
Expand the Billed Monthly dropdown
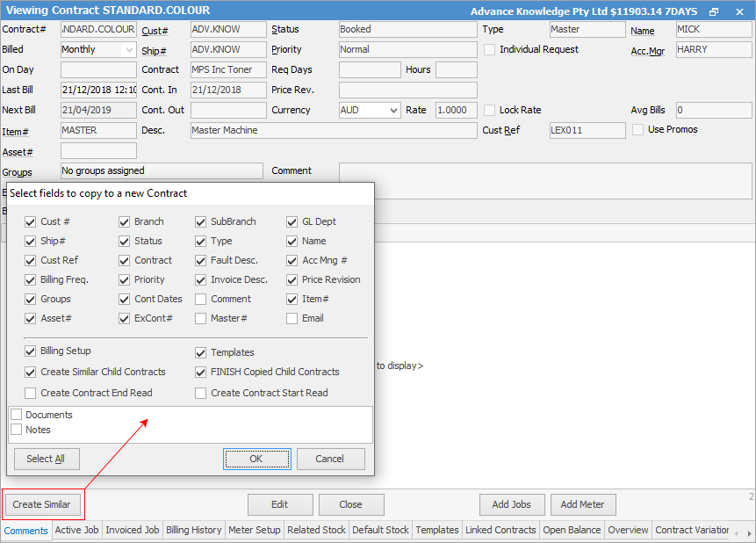pos(130,50)
